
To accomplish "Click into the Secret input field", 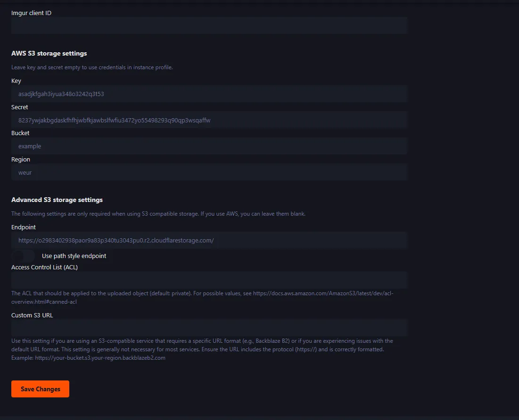I will click(x=209, y=120).
